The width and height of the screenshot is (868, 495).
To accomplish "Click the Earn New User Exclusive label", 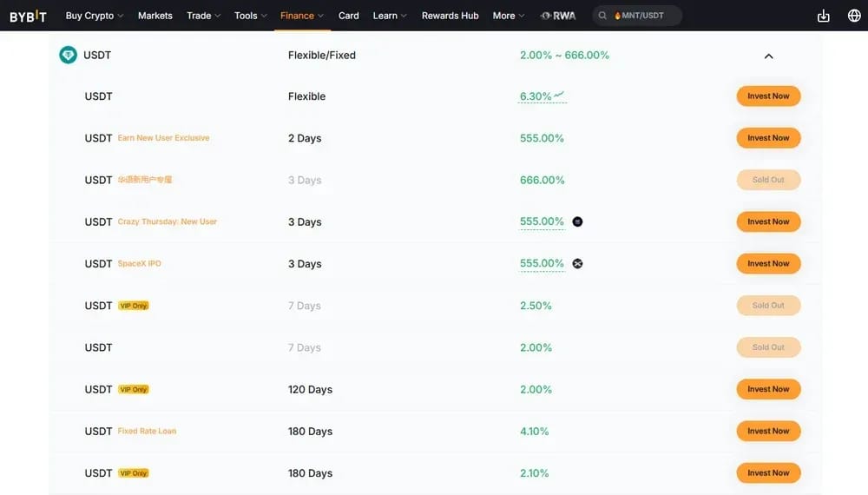I will tap(163, 138).
